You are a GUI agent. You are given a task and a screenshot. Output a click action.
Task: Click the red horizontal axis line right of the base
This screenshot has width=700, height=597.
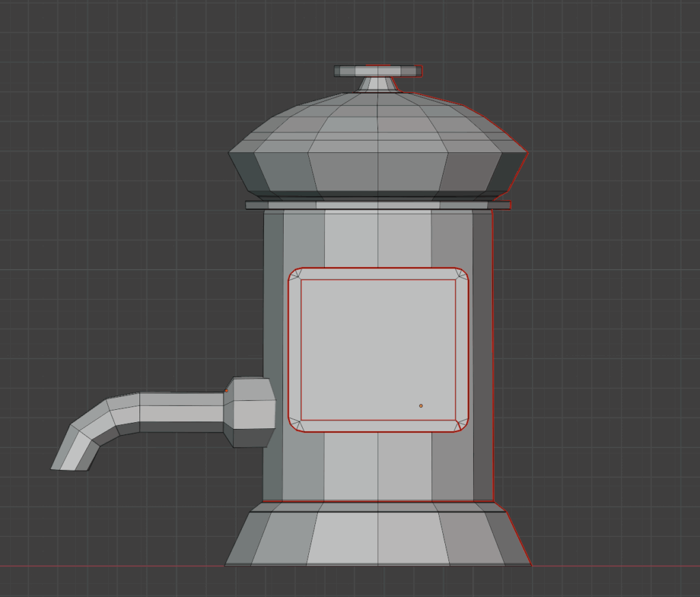click(x=615, y=566)
